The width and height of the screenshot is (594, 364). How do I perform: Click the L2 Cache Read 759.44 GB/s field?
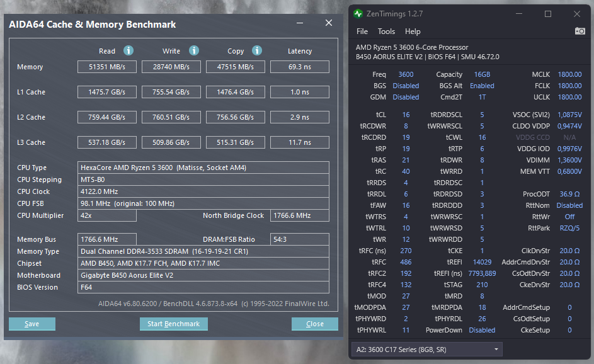pos(107,117)
